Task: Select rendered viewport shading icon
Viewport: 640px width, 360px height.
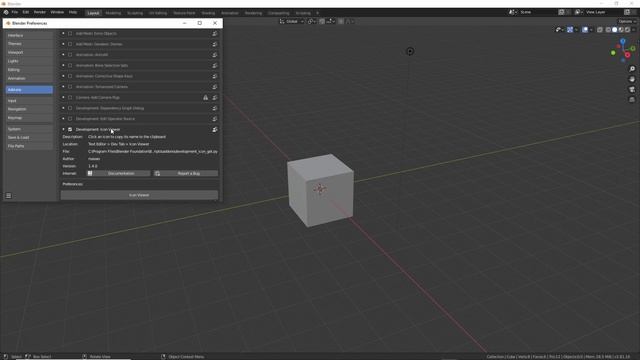Action: click(628, 30)
